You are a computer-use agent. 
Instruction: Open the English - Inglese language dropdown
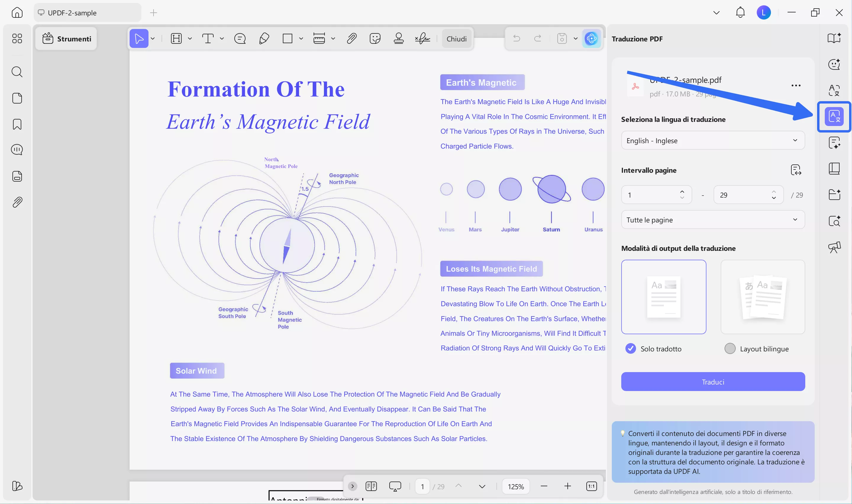point(712,140)
